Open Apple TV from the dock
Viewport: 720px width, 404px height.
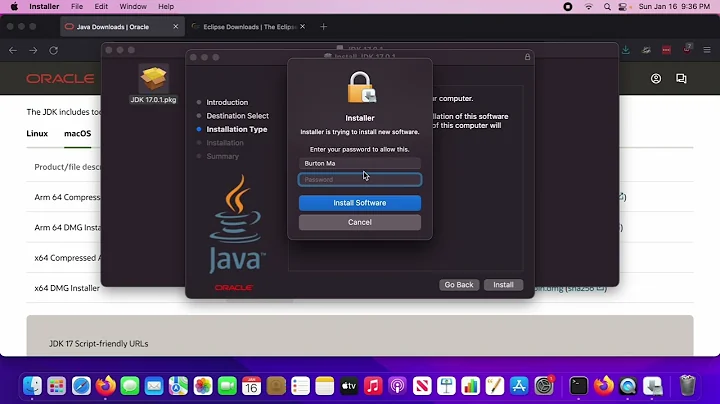349,386
